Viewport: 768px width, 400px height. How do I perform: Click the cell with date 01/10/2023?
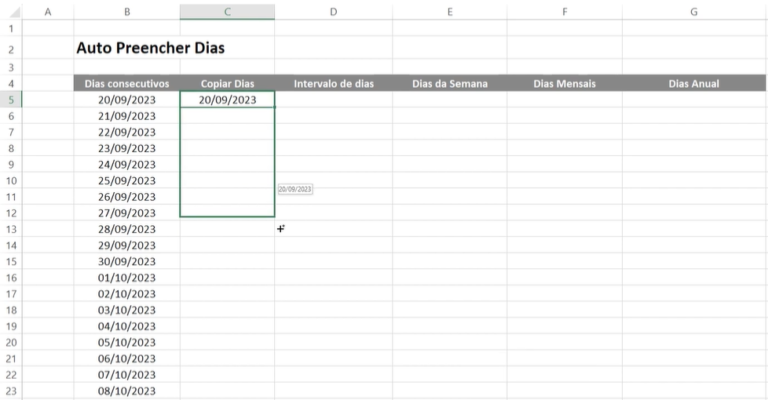[x=127, y=278]
